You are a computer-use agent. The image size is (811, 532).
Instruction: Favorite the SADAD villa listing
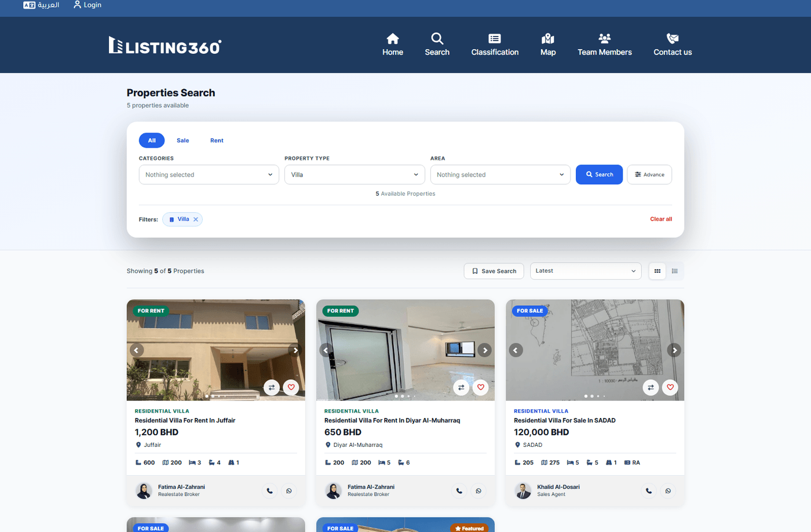[670, 387]
